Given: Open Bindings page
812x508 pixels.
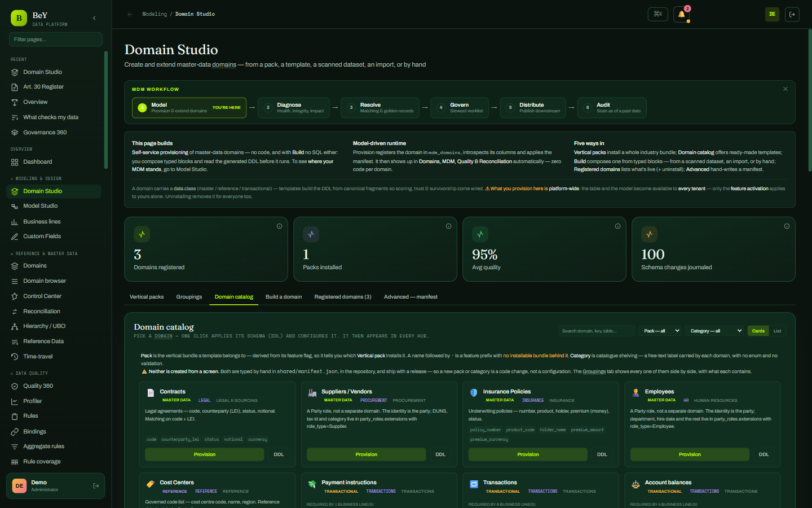Looking at the screenshot, I should [54, 432].
